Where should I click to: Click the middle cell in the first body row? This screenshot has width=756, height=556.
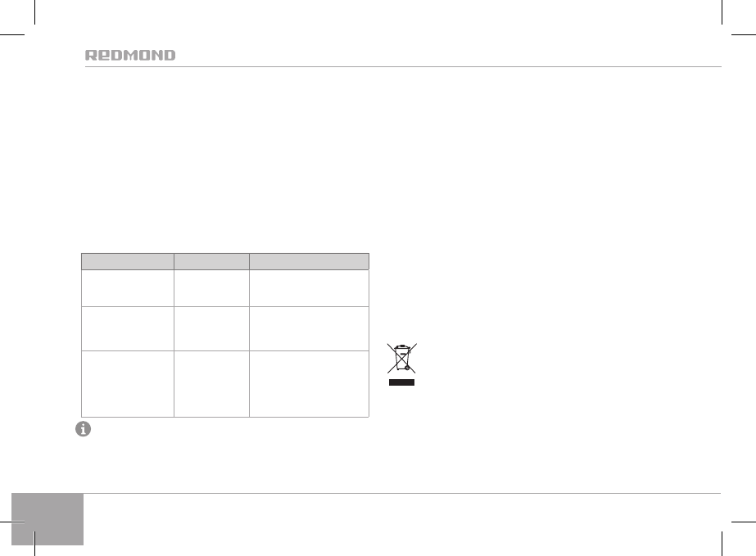pos(211,287)
